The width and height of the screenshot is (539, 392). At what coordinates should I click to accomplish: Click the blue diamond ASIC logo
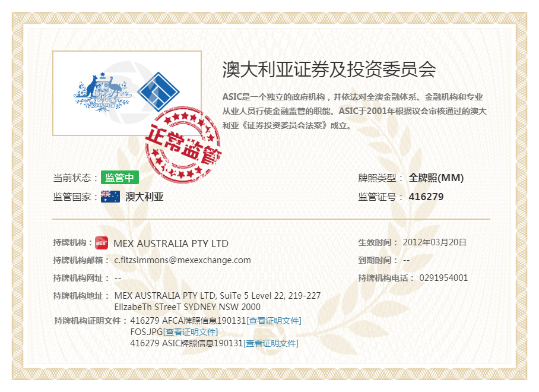point(158,91)
